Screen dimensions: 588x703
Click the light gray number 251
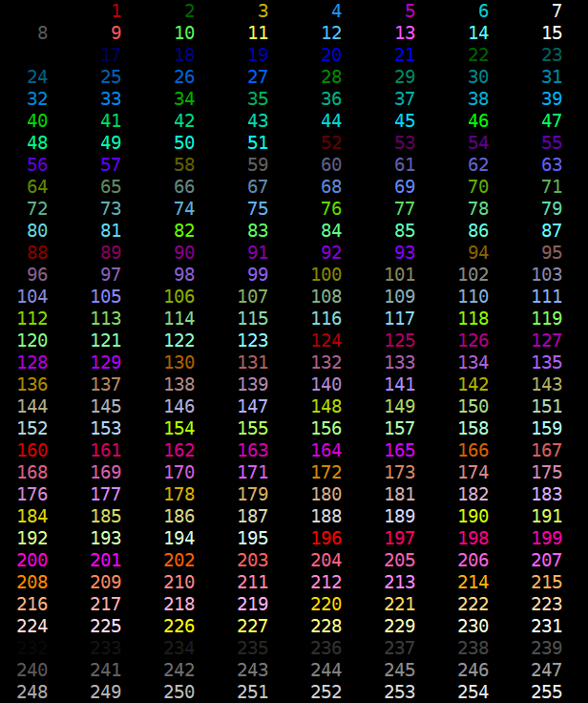(x=253, y=692)
